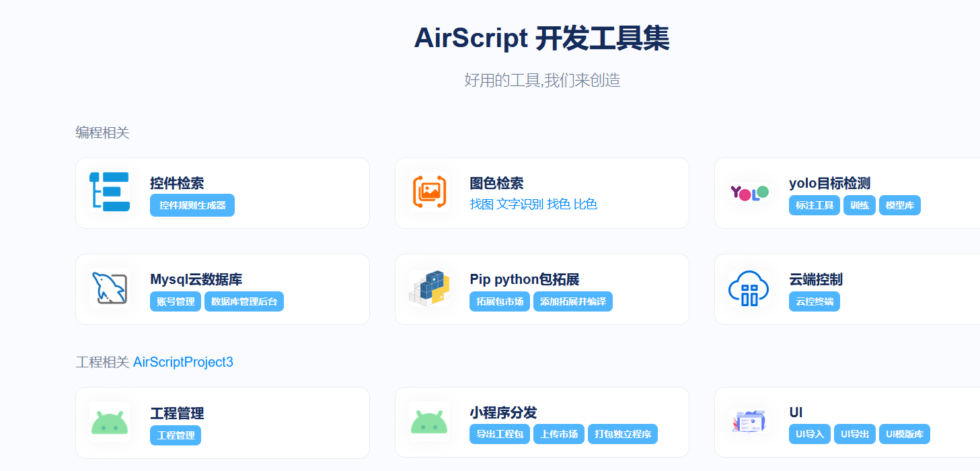
Task: Click the UI导入 button
Action: [x=810, y=434]
